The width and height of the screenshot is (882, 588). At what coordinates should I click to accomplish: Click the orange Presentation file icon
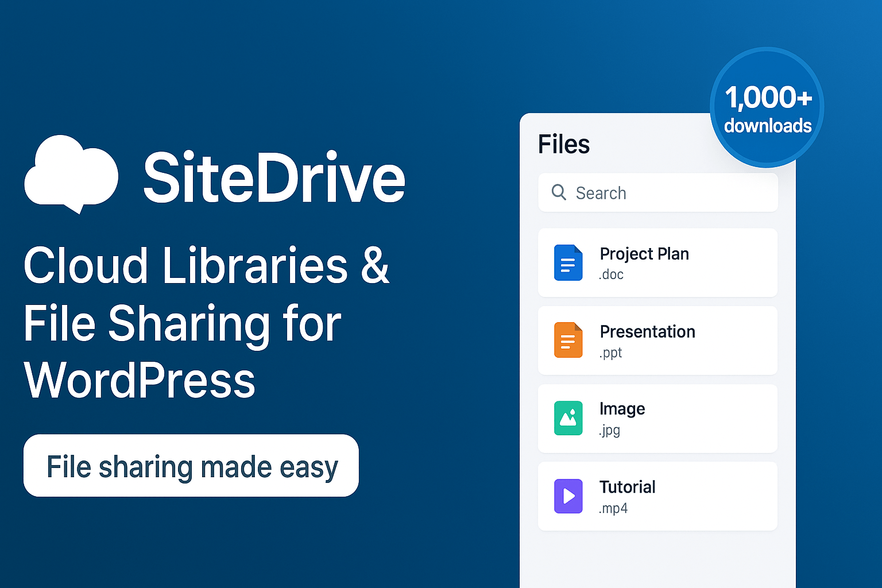567,340
